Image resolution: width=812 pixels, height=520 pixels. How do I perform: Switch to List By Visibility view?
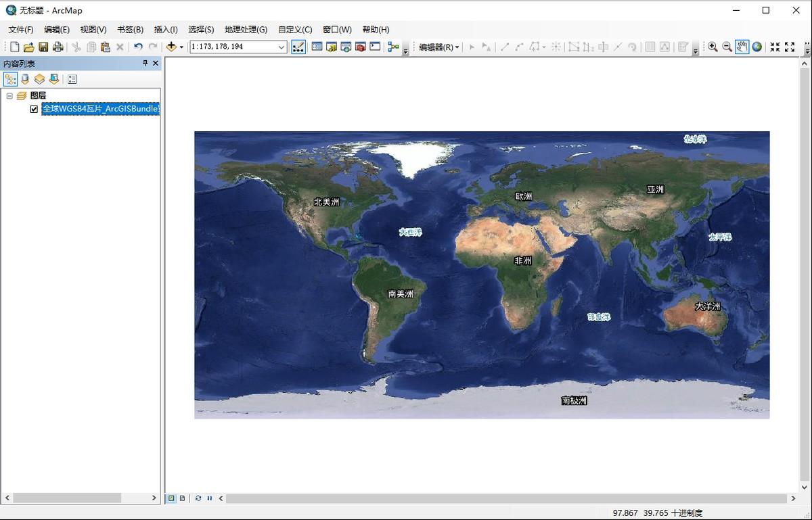(40, 79)
